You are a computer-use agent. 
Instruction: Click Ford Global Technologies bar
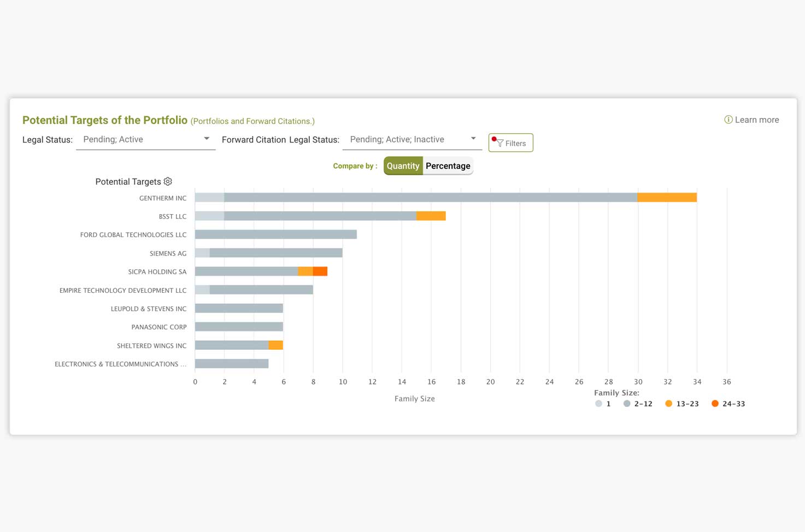276,234
